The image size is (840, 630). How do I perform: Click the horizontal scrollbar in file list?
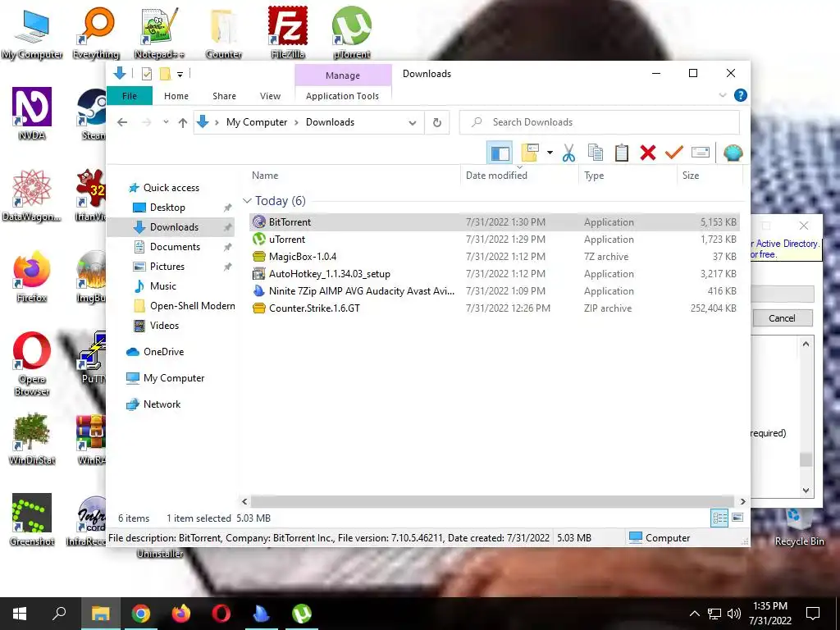click(492, 501)
